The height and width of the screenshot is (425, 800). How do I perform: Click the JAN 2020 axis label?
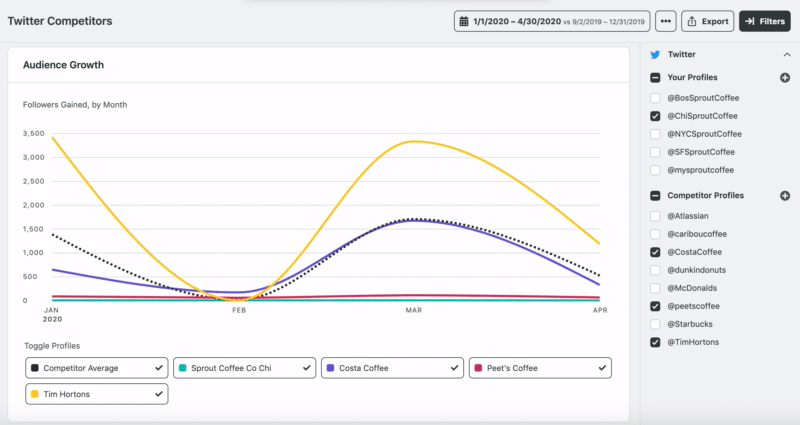click(x=52, y=314)
